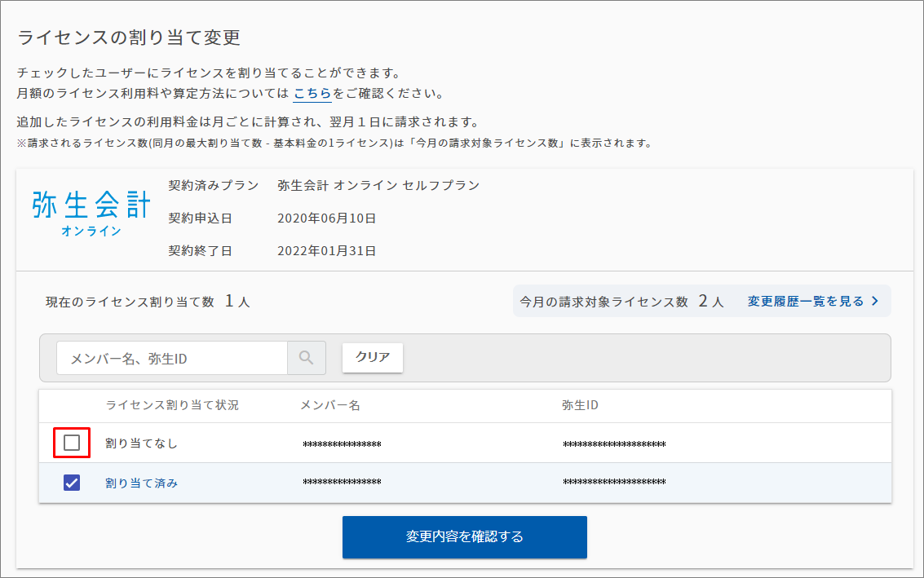924x578 pixels.
Task: Click the plan name 弥生会計 オンライン セルフプラン
Action: click(378, 186)
